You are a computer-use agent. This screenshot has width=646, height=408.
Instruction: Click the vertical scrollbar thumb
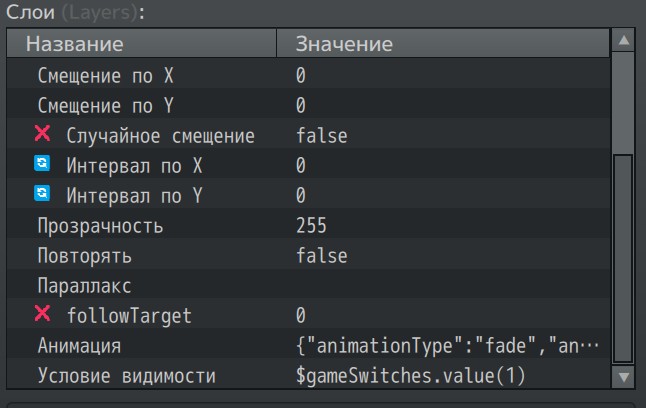pyautogui.click(x=623, y=259)
